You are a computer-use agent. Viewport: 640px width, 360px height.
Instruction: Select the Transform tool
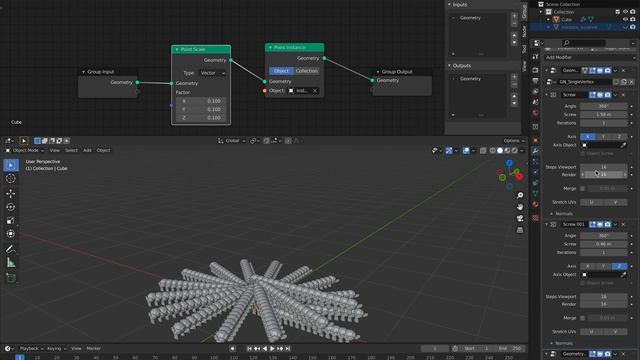pos(11,234)
